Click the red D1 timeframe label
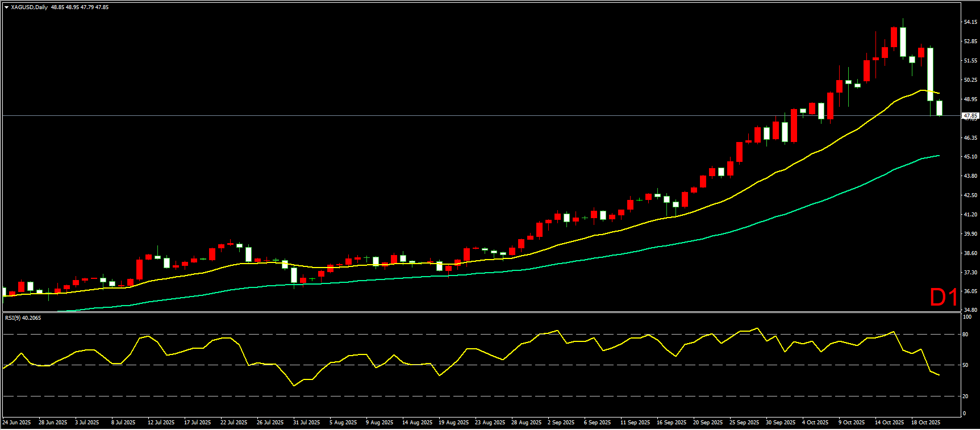 click(x=943, y=297)
